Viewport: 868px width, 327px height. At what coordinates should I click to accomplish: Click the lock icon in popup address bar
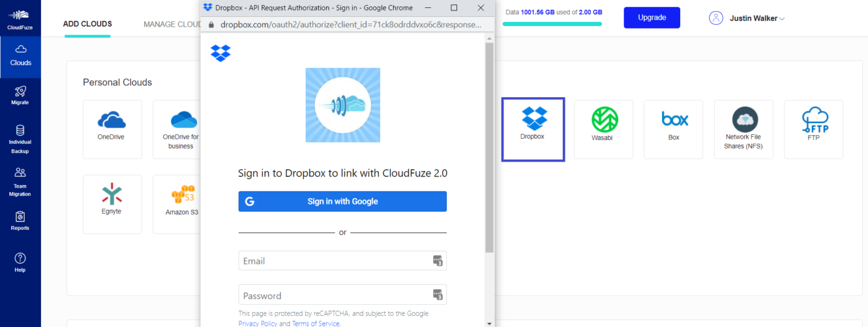pyautogui.click(x=210, y=25)
